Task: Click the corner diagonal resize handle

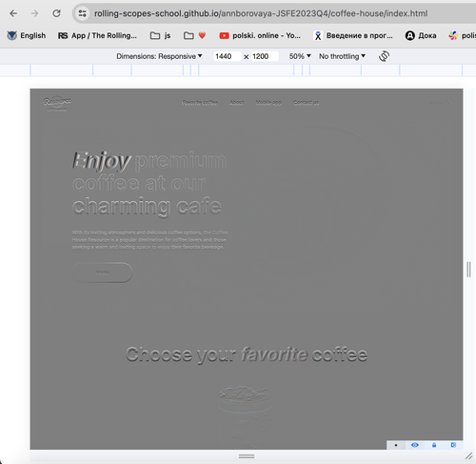Action: click(x=468, y=456)
